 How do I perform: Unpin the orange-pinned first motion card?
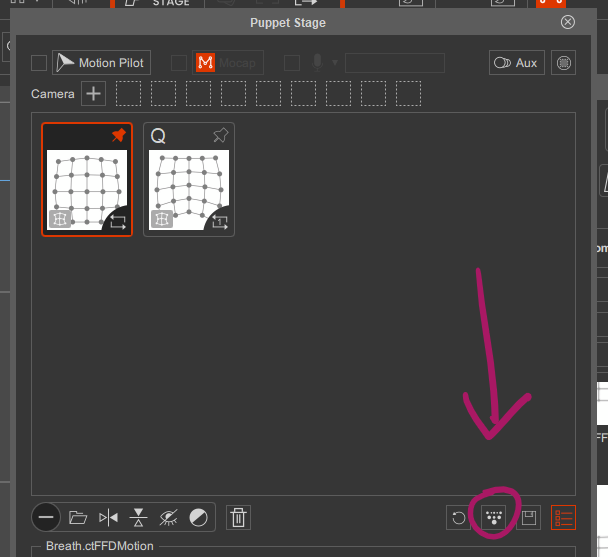118,136
